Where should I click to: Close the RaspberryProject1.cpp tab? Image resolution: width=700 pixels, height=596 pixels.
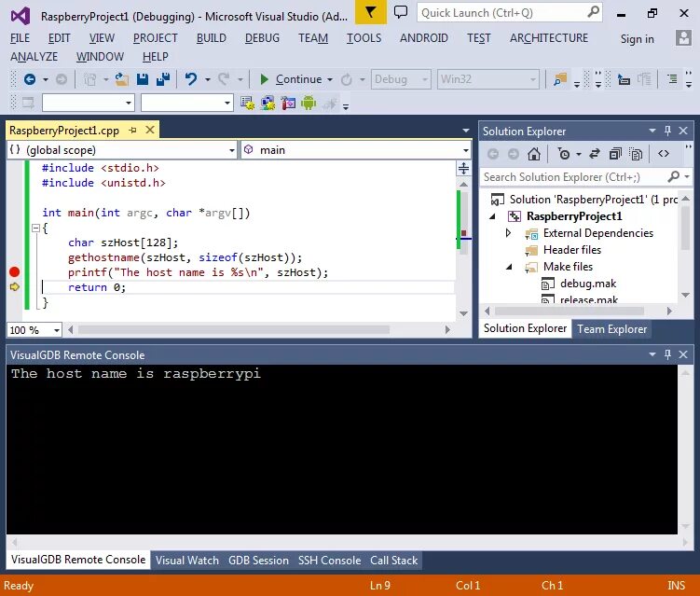pyautogui.click(x=150, y=130)
